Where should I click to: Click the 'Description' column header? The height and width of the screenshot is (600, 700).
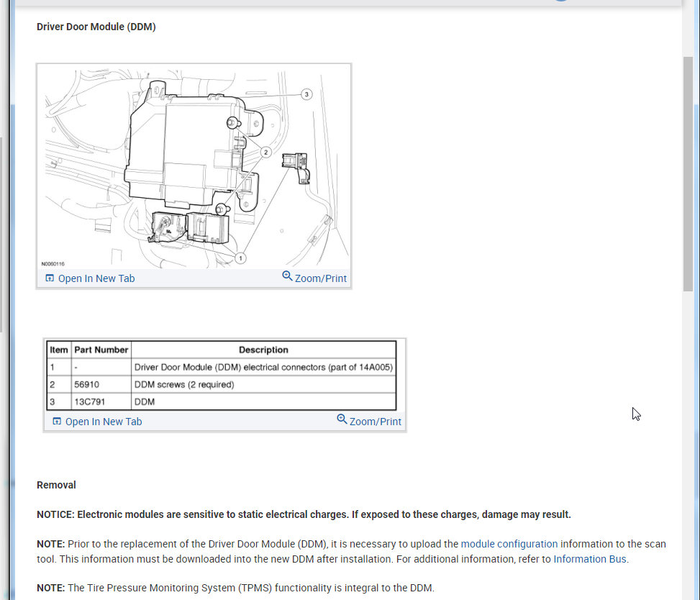pos(263,350)
